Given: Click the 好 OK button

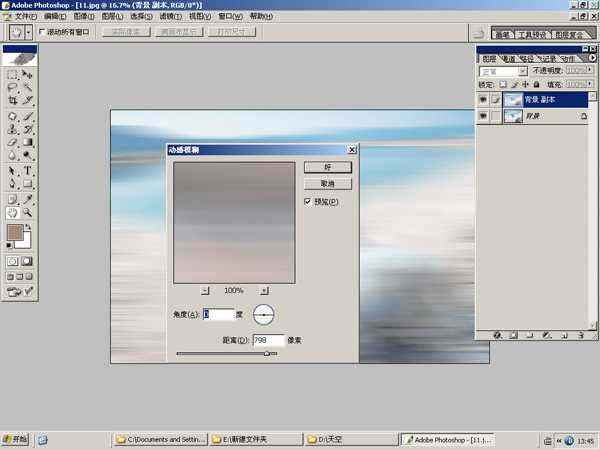Looking at the screenshot, I should click(327, 168).
